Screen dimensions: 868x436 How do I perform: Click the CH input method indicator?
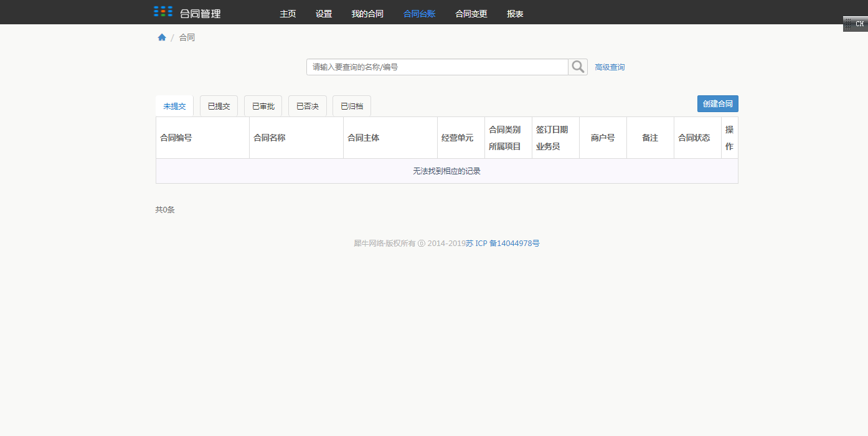tap(856, 24)
